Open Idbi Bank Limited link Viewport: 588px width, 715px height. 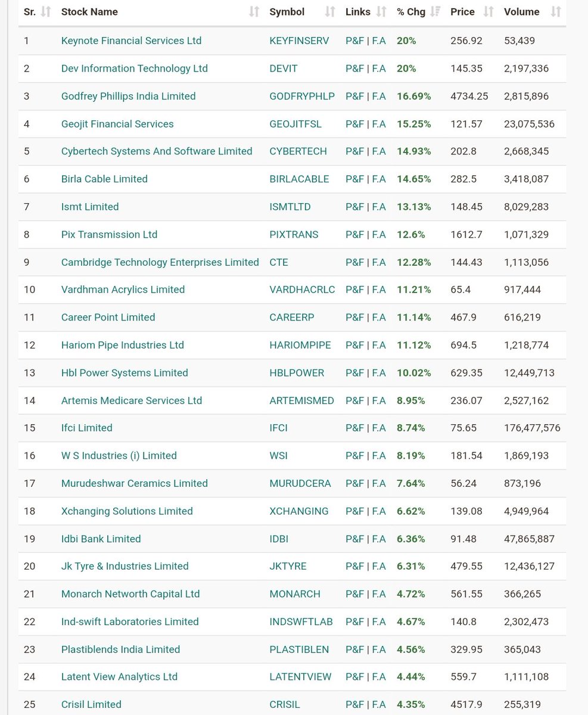point(101,539)
